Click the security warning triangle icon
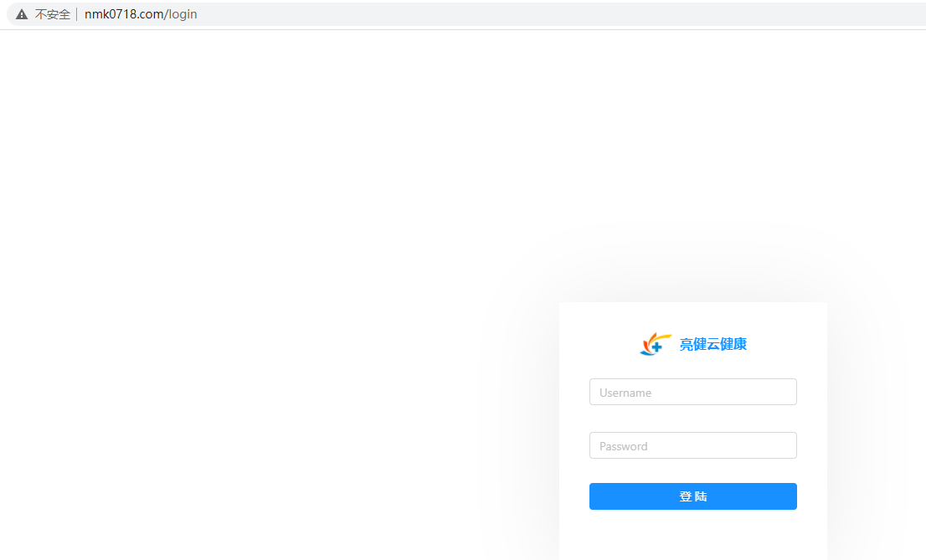The image size is (926, 560). point(22,14)
